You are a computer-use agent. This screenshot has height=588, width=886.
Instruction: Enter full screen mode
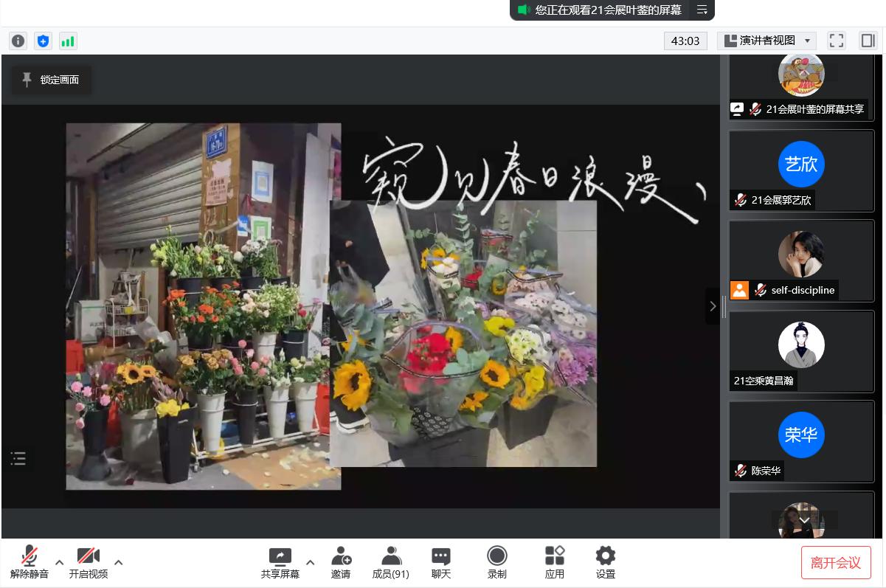pyautogui.click(x=836, y=41)
